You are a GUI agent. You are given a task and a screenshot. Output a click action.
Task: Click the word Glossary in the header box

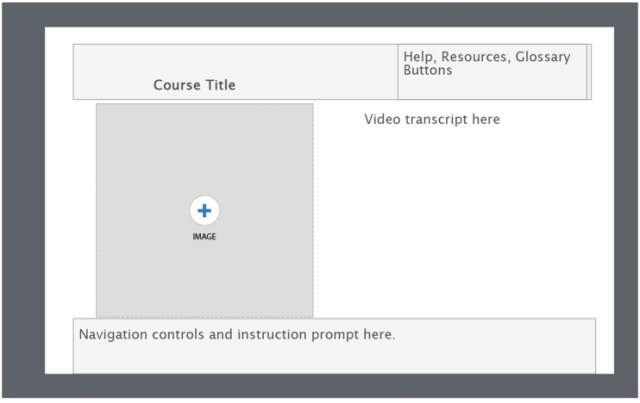point(543,57)
